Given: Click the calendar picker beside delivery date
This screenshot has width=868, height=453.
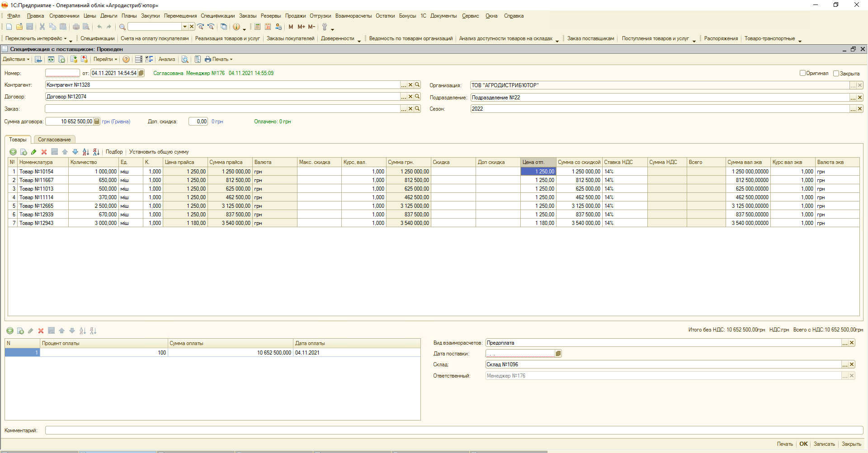Looking at the screenshot, I should (x=558, y=354).
